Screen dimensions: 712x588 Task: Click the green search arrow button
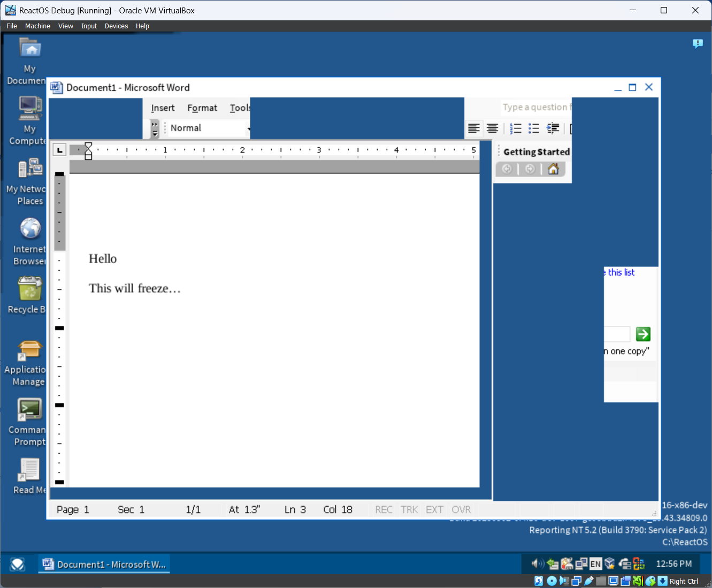643,334
